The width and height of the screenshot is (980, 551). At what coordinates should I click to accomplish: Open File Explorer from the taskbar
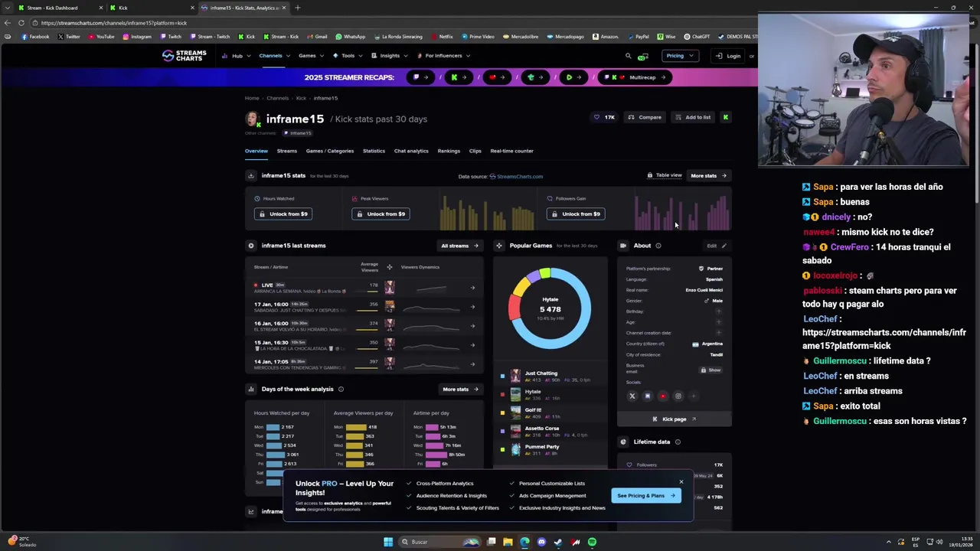tap(508, 542)
